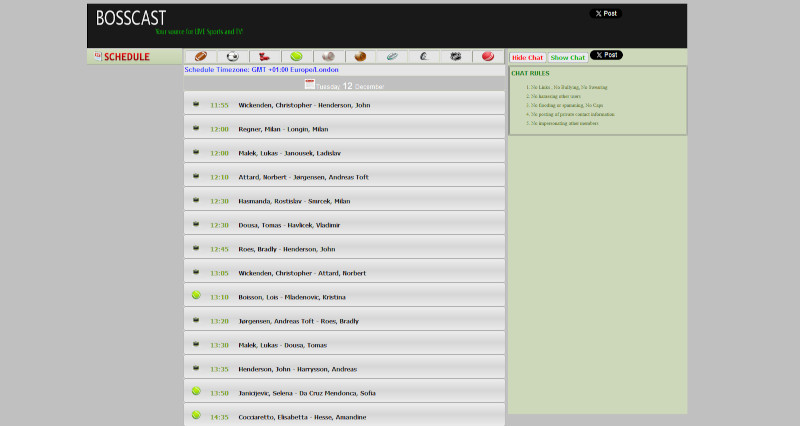
Task: Select the American football sport icon
Action: pos(201,56)
